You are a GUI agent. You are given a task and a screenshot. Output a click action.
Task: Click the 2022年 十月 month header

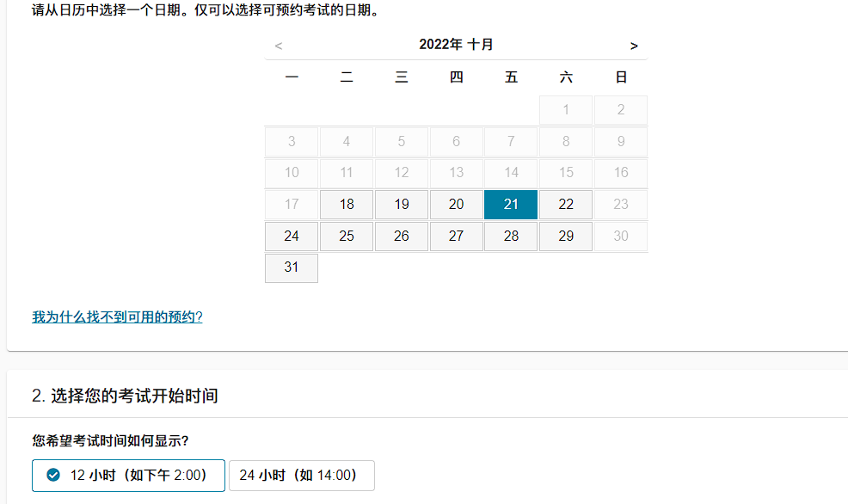(x=456, y=45)
